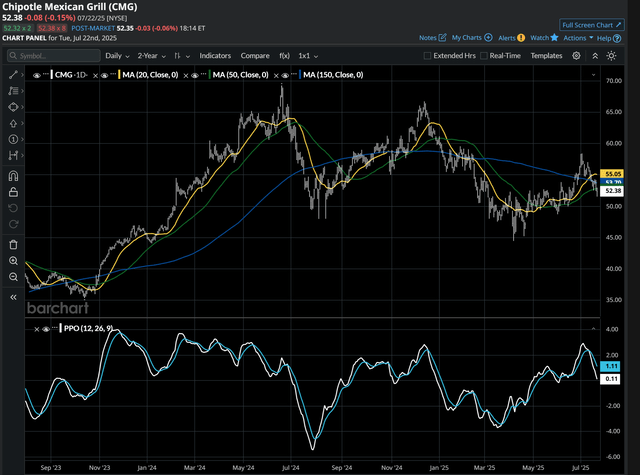Undo the last chart action
The image size is (640, 475).
pyautogui.click(x=13, y=208)
